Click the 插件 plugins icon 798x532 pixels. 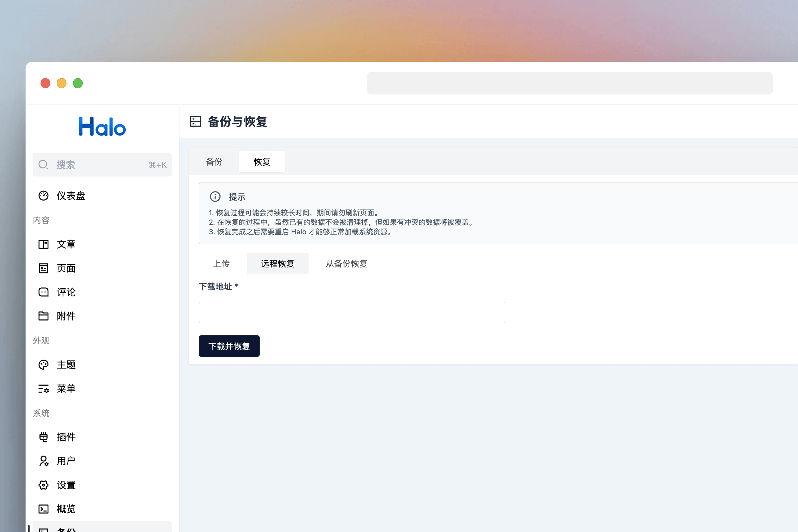(43, 437)
